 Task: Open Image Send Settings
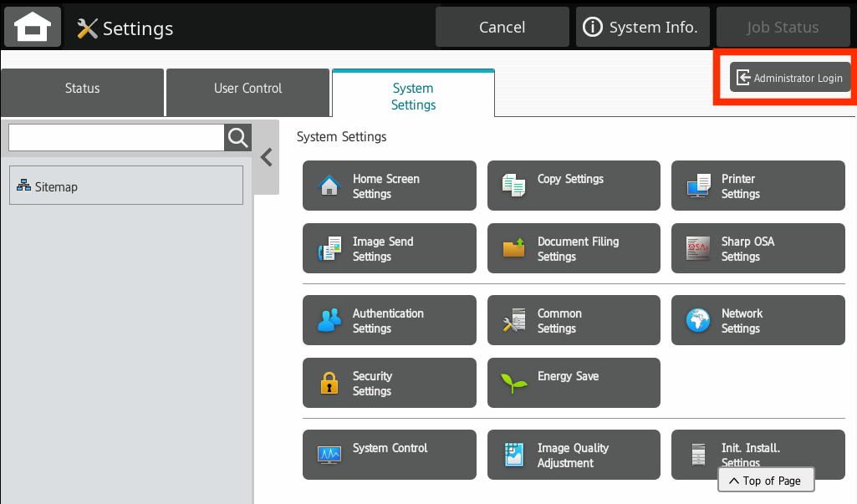click(389, 248)
